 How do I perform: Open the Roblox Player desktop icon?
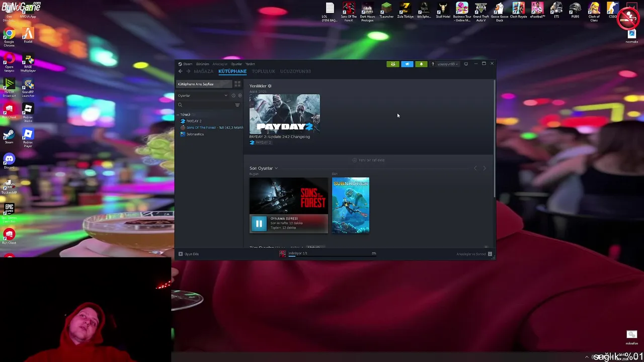pyautogui.click(x=28, y=138)
